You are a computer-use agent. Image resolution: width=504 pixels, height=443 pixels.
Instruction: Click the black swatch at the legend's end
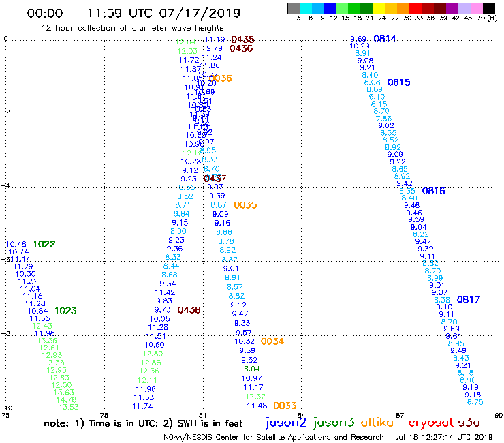[489, 8]
